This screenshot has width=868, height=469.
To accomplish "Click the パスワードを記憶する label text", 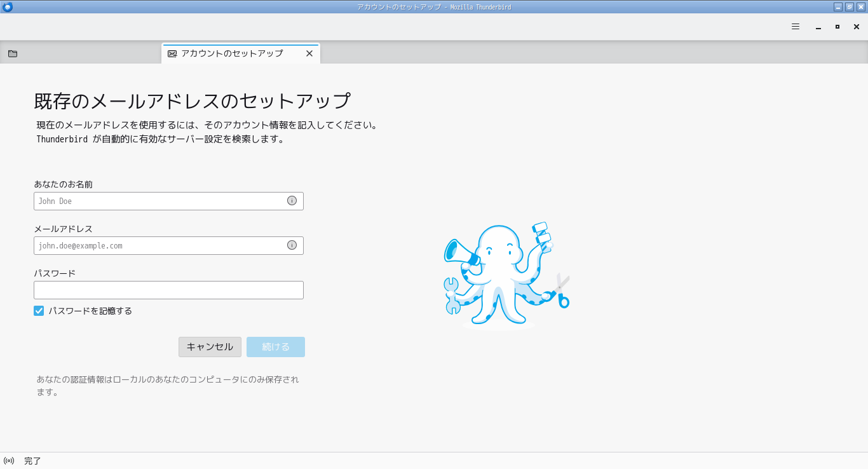I will [90, 311].
